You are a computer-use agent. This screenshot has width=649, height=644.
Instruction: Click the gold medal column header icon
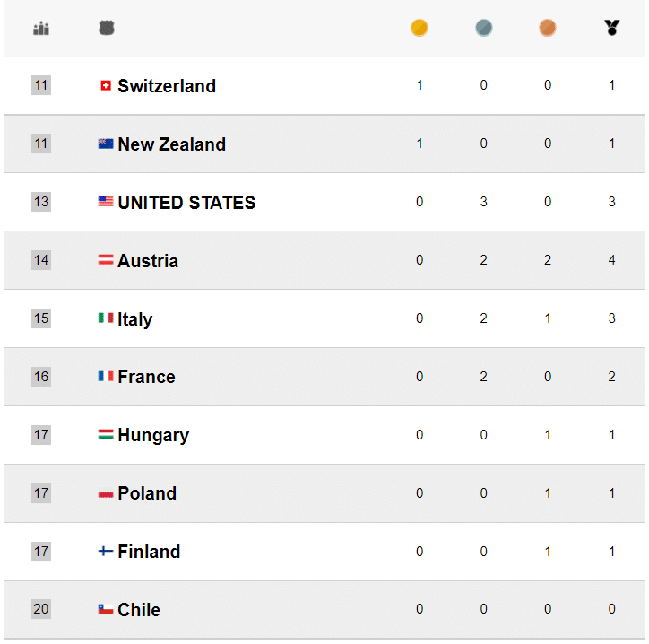[x=419, y=28]
